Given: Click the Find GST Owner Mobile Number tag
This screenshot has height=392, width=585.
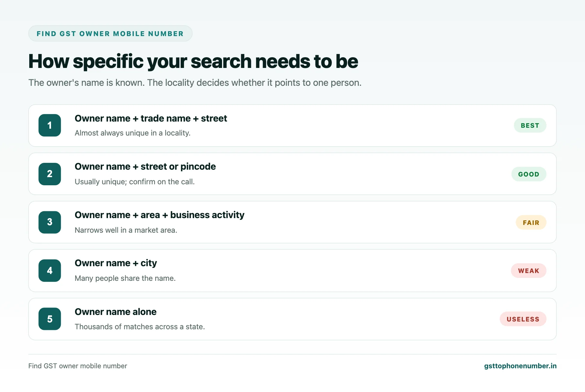Looking at the screenshot, I should (110, 33).
